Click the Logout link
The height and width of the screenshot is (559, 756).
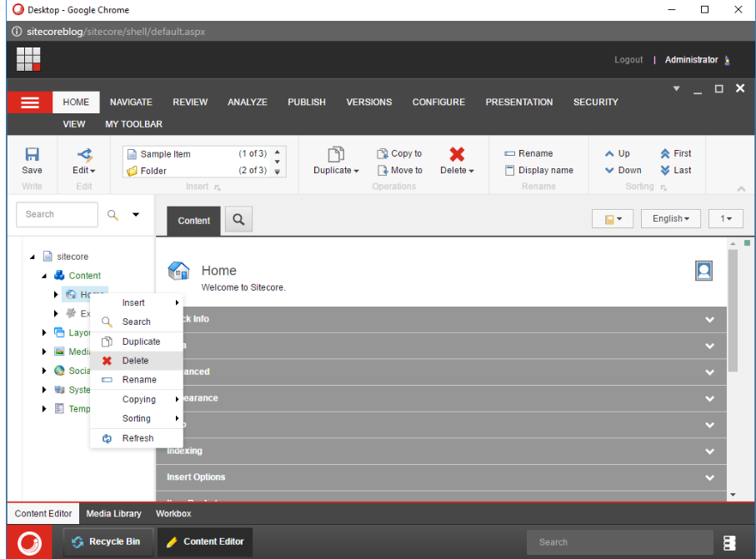coord(628,60)
